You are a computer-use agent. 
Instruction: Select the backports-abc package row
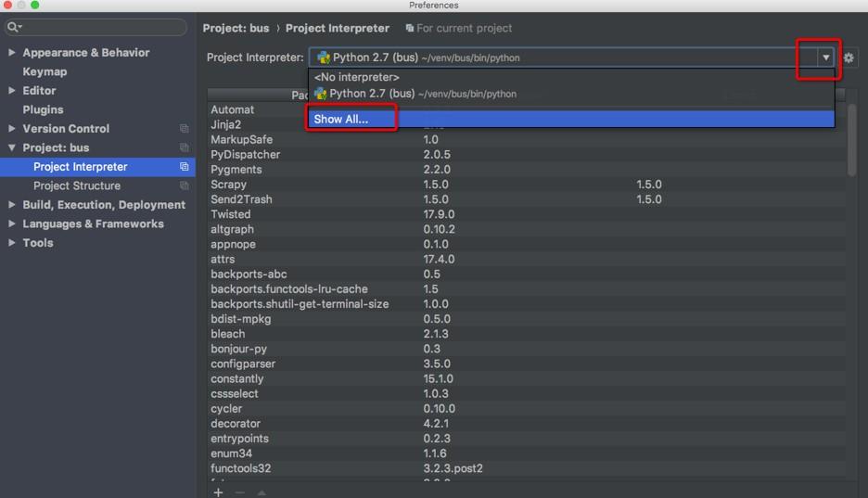click(x=527, y=274)
